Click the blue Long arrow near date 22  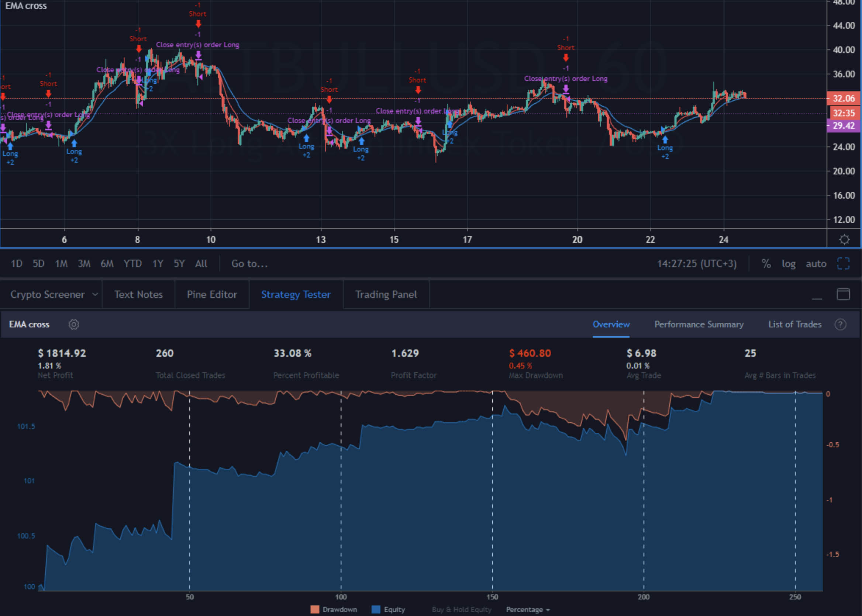(x=665, y=140)
